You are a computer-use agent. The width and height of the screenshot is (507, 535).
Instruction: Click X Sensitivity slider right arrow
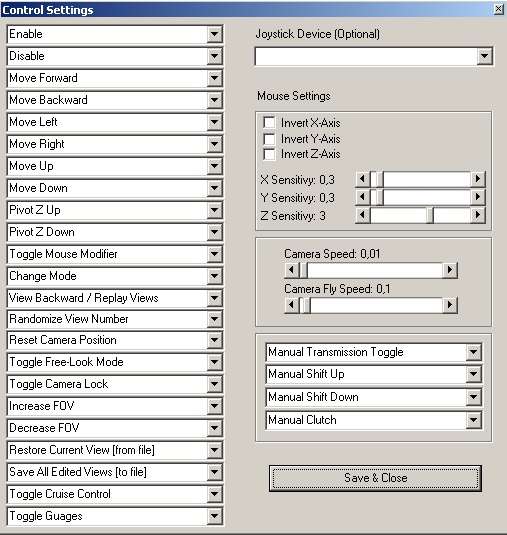click(478, 179)
